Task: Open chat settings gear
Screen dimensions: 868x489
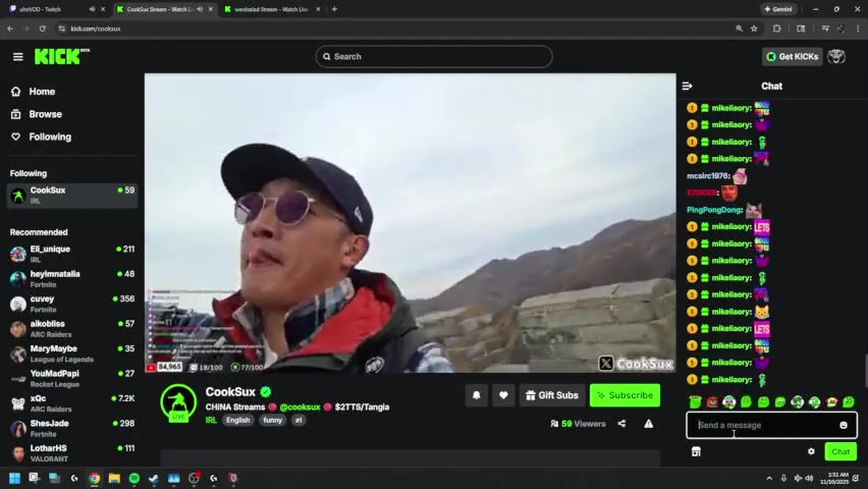Action: [x=811, y=452]
